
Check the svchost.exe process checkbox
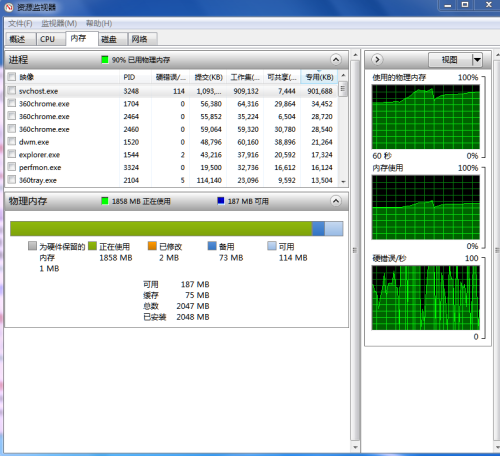click(12, 90)
